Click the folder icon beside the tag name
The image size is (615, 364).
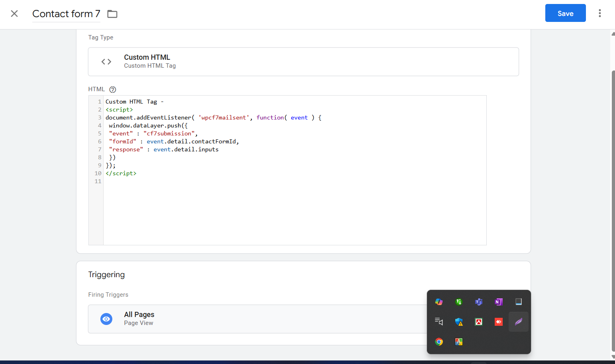[x=112, y=14]
